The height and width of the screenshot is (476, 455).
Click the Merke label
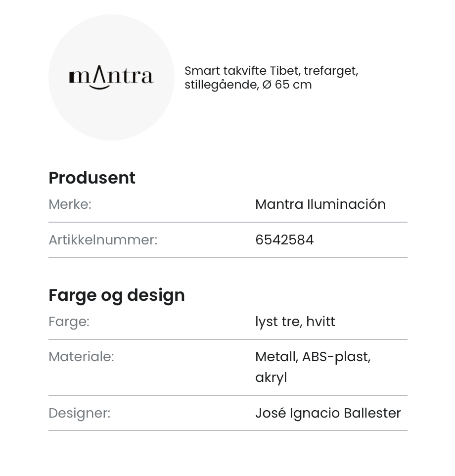(70, 204)
